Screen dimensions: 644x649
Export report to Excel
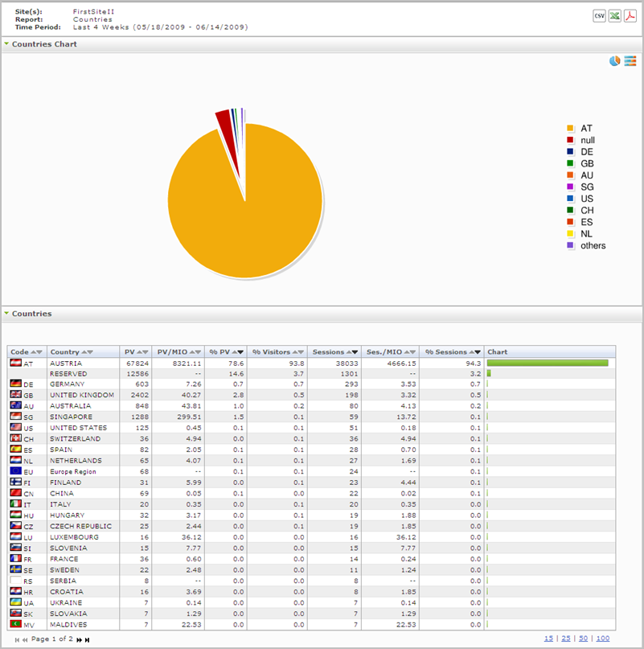614,16
